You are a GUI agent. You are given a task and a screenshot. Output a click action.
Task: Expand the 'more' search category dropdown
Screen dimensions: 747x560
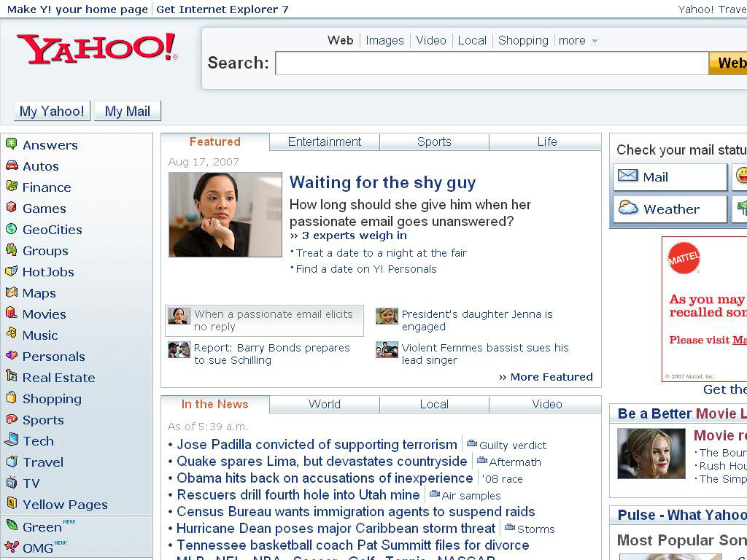(x=594, y=41)
